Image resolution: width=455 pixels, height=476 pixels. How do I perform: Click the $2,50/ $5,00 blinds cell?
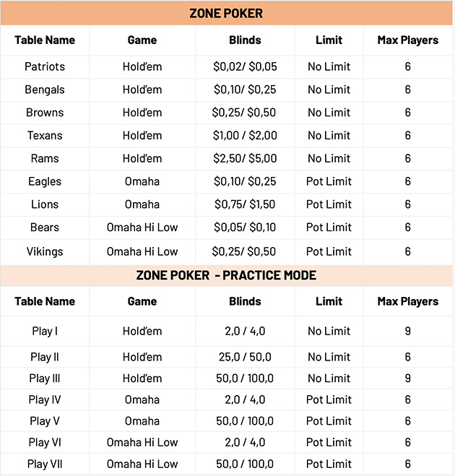coord(245,158)
